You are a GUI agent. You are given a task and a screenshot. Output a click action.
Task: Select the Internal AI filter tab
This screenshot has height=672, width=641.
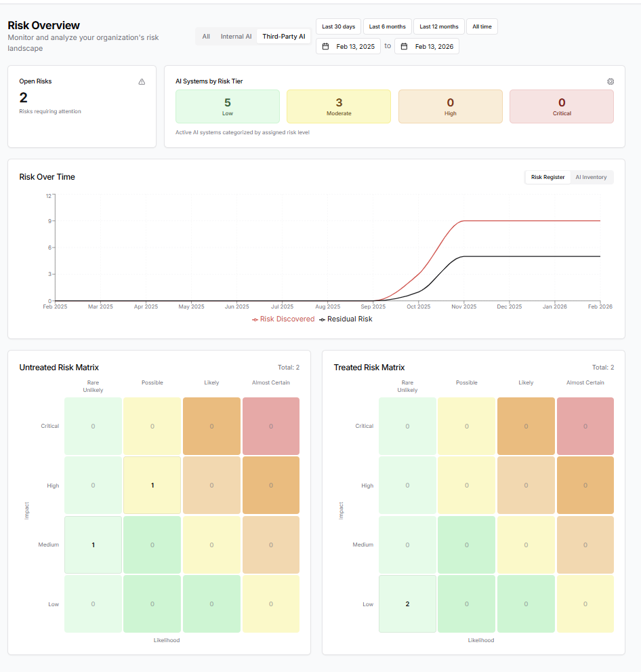click(x=236, y=37)
